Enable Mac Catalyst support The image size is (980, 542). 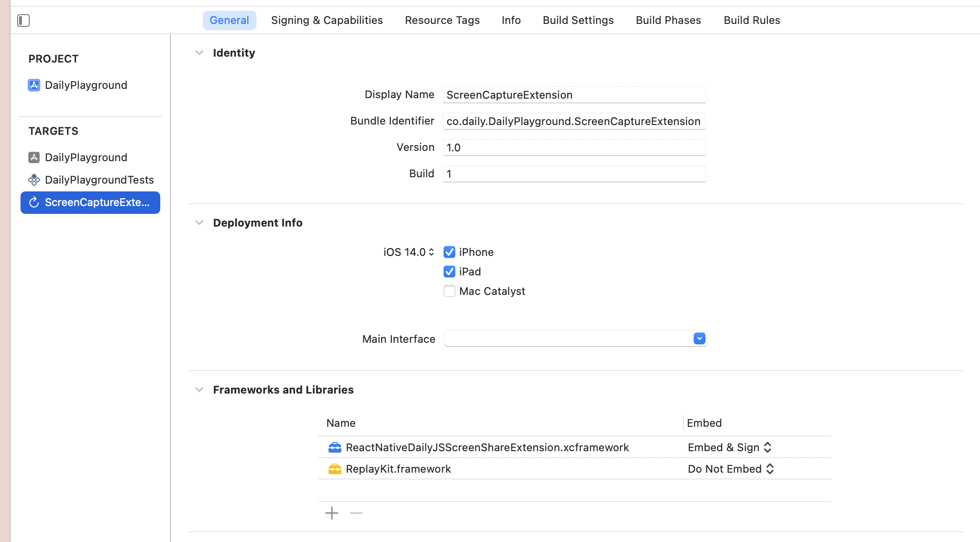448,291
